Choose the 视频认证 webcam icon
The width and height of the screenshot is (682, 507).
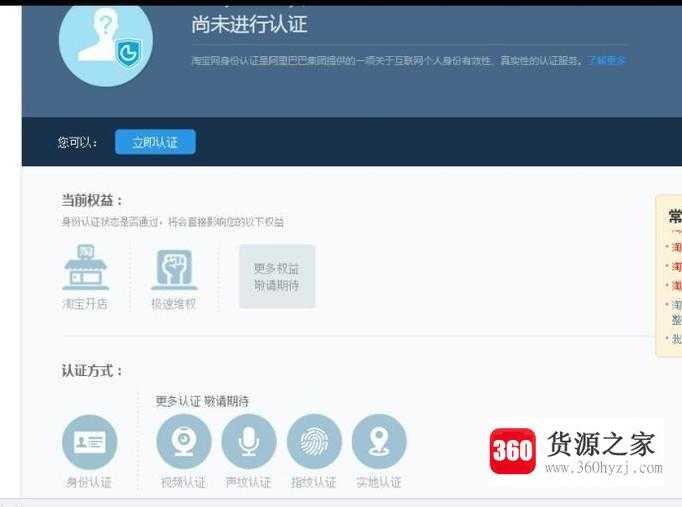pyautogui.click(x=184, y=442)
